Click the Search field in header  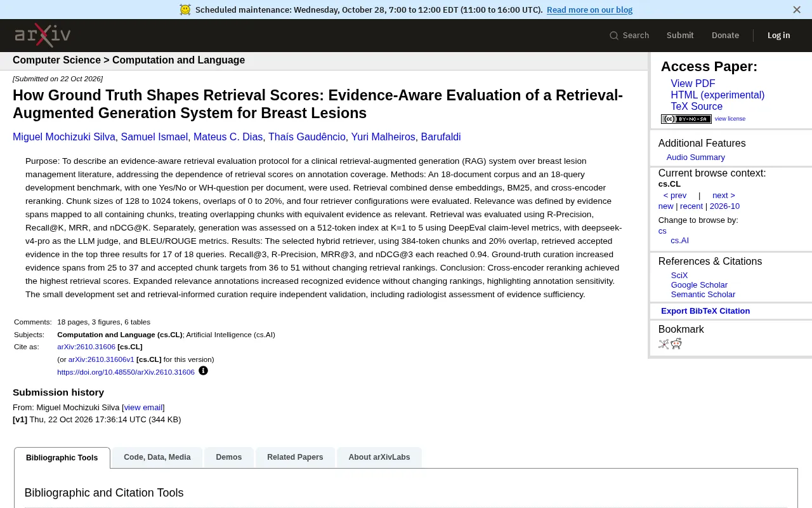point(629,36)
